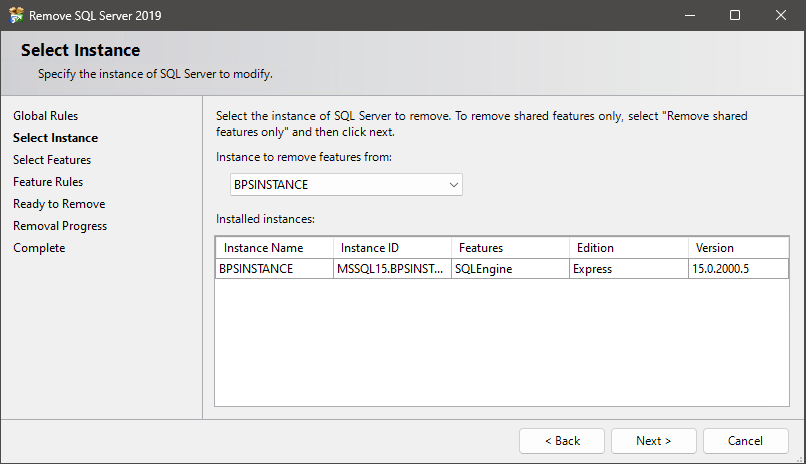Screen dimensions: 806x464
Task: Go back with the < Back button
Action: (x=562, y=441)
